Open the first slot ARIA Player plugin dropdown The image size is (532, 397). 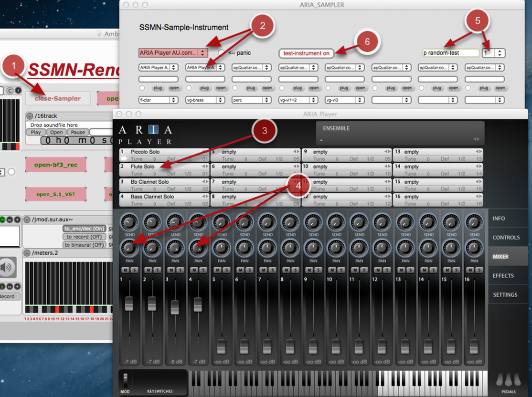(x=158, y=68)
